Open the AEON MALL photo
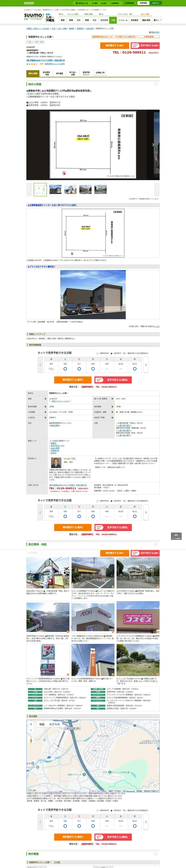 [x=93, y=617]
